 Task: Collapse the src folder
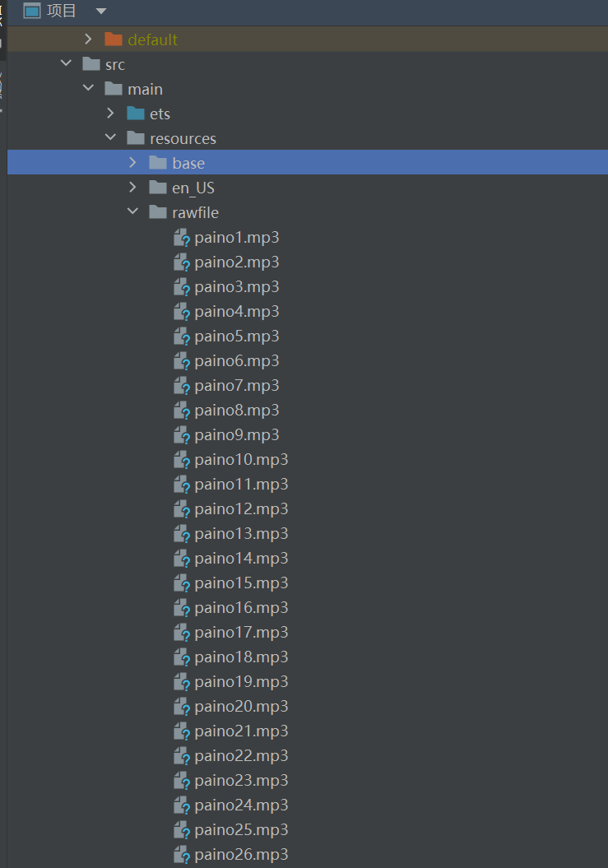(x=67, y=64)
